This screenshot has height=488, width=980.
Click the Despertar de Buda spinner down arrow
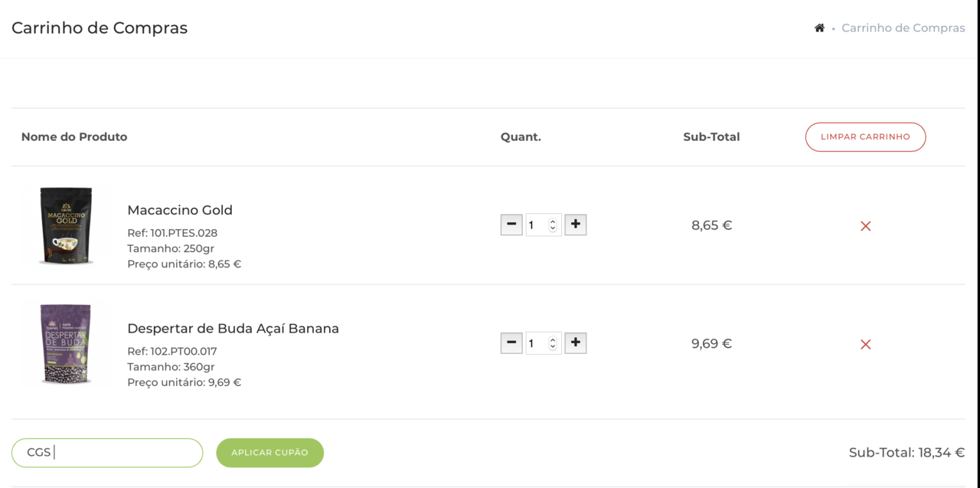(x=553, y=348)
